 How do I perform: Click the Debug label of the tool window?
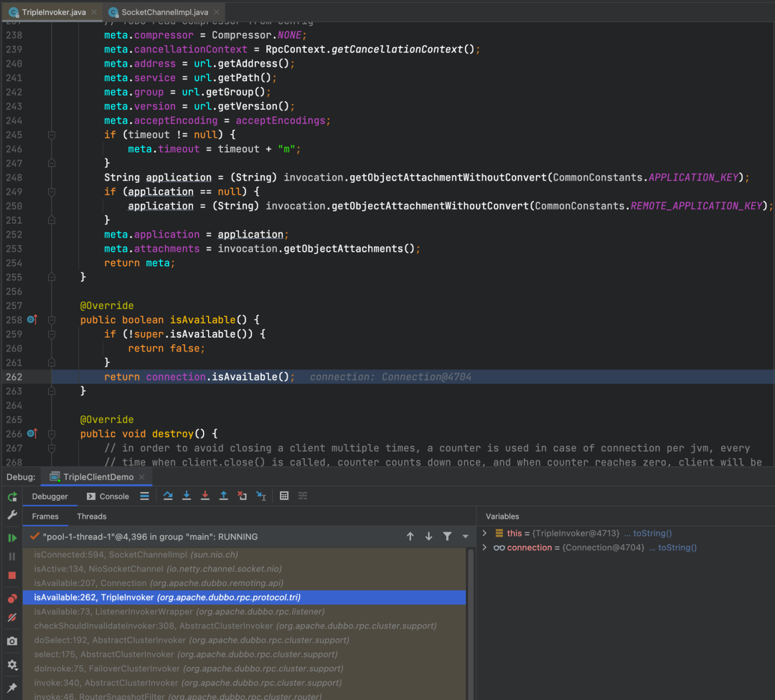click(x=21, y=477)
